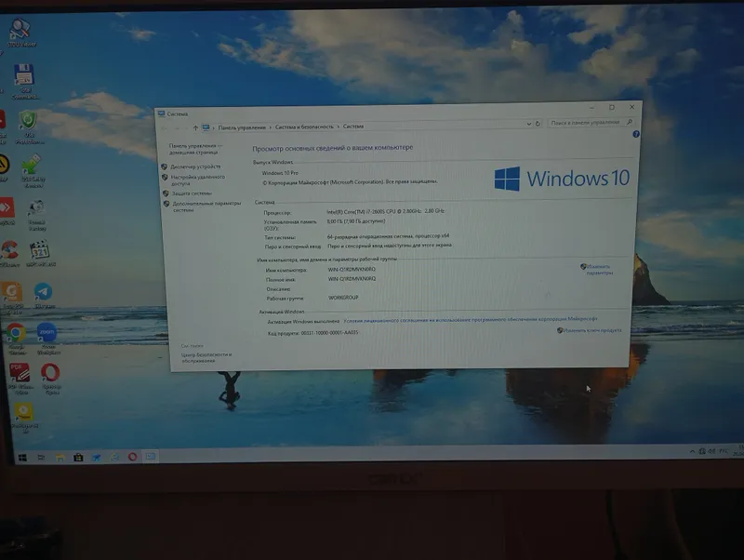Click the network icon in system tray
This screenshot has width=744, height=560.
pyautogui.click(x=702, y=451)
